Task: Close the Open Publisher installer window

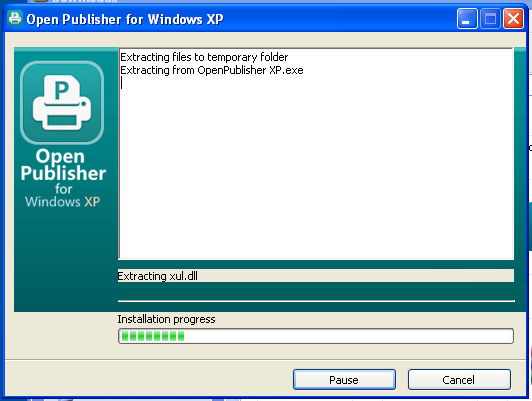Action: click(x=513, y=19)
